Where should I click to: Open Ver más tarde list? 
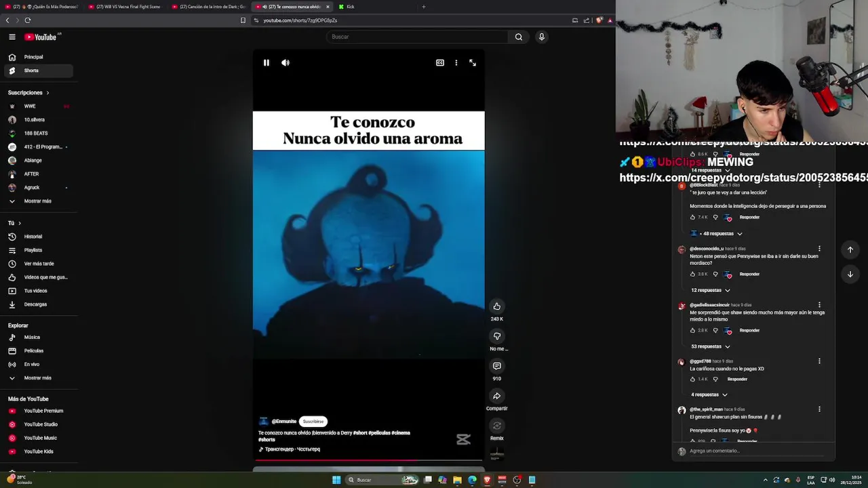(x=39, y=264)
